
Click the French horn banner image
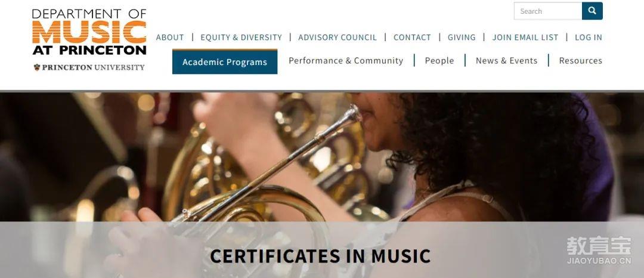pyautogui.click(x=322, y=157)
